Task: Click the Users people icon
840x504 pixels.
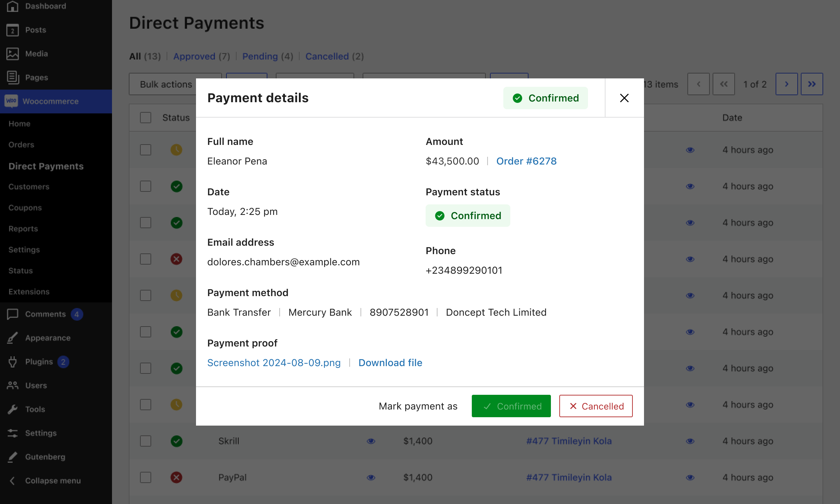Action: [x=13, y=386]
